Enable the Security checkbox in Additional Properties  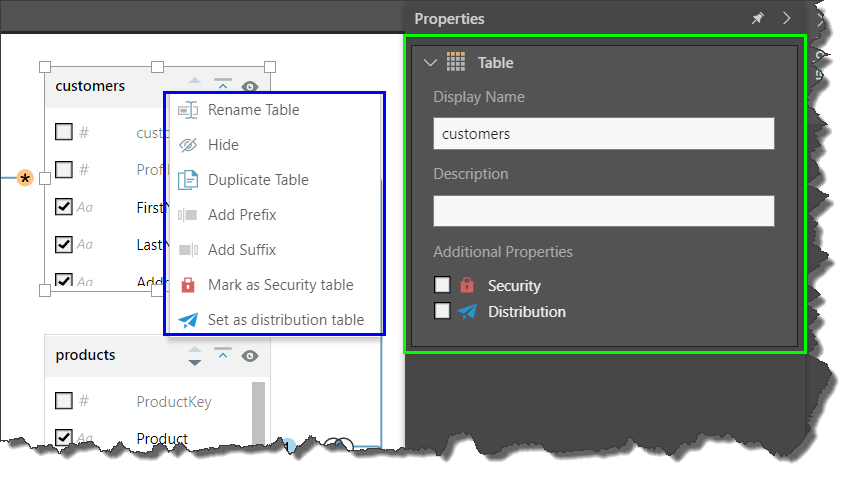[x=442, y=286]
